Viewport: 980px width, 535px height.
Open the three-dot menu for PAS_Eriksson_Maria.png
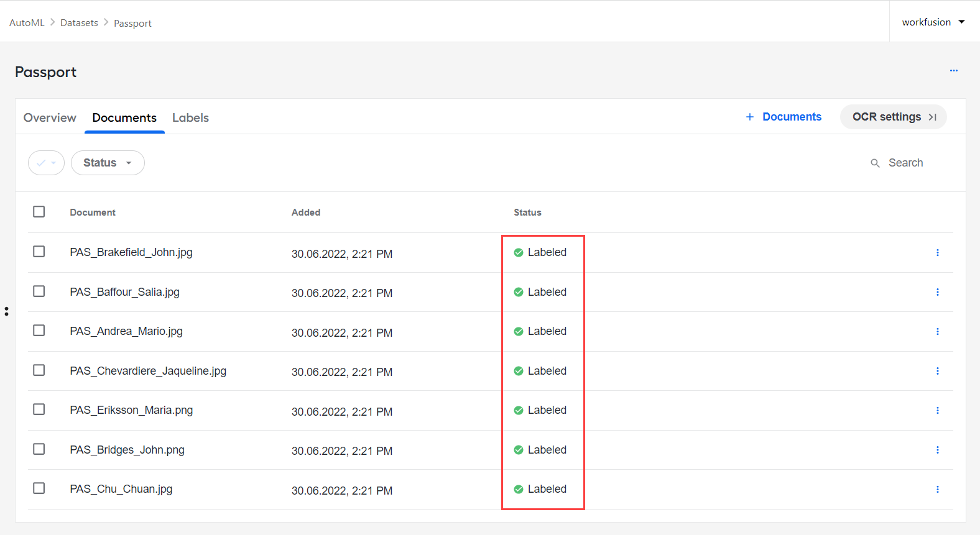[938, 410]
